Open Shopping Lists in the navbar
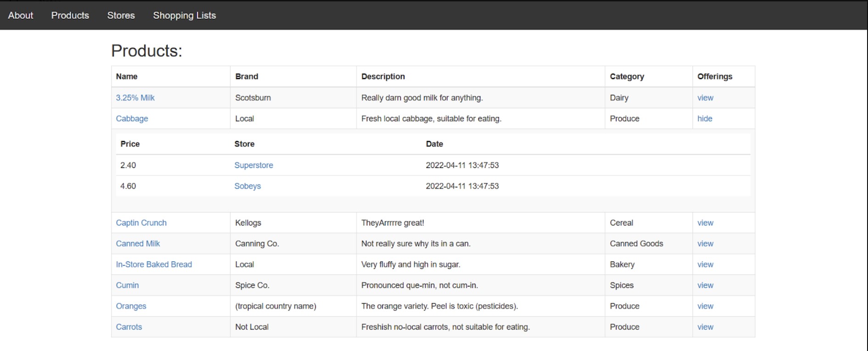 coord(185,15)
